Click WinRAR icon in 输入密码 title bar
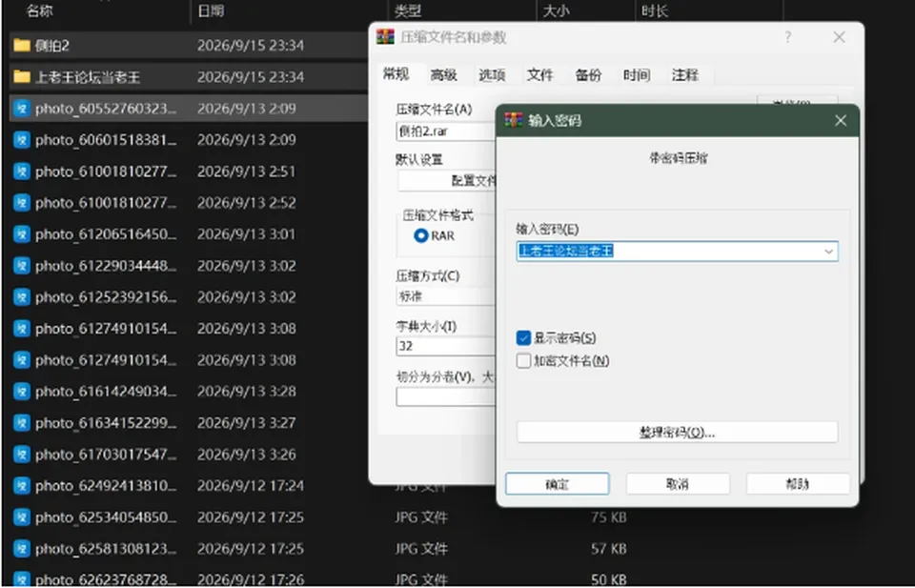Image resolution: width=915 pixels, height=588 pixels. tap(513, 120)
